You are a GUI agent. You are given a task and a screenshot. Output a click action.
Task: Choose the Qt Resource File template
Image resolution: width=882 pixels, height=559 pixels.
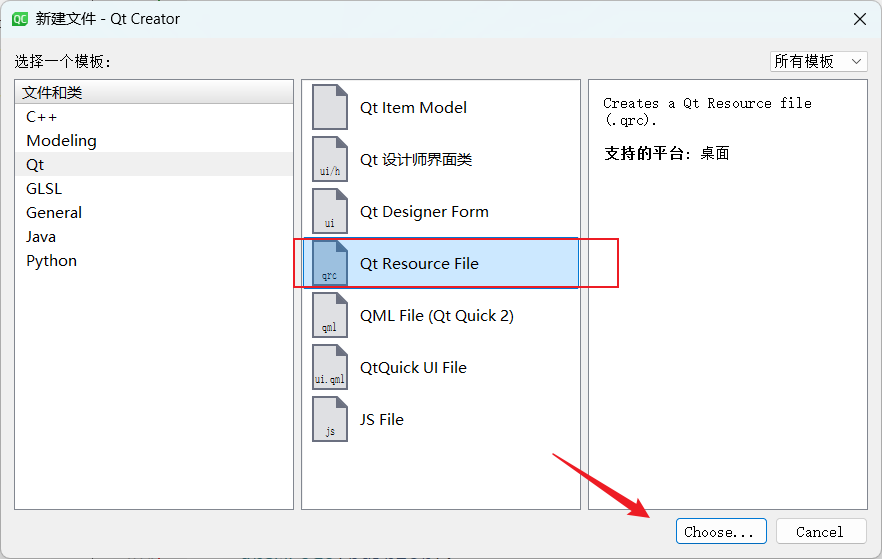tap(441, 263)
